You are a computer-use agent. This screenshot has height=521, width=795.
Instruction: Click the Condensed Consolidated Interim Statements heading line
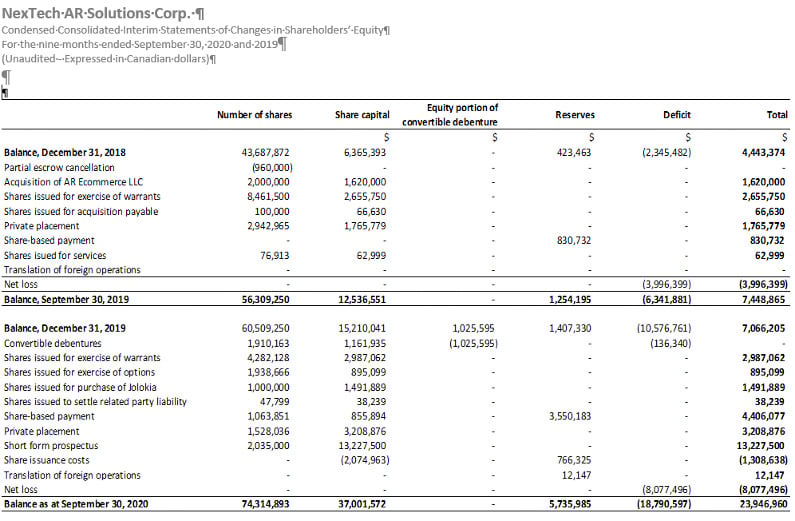(x=196, y=30)
